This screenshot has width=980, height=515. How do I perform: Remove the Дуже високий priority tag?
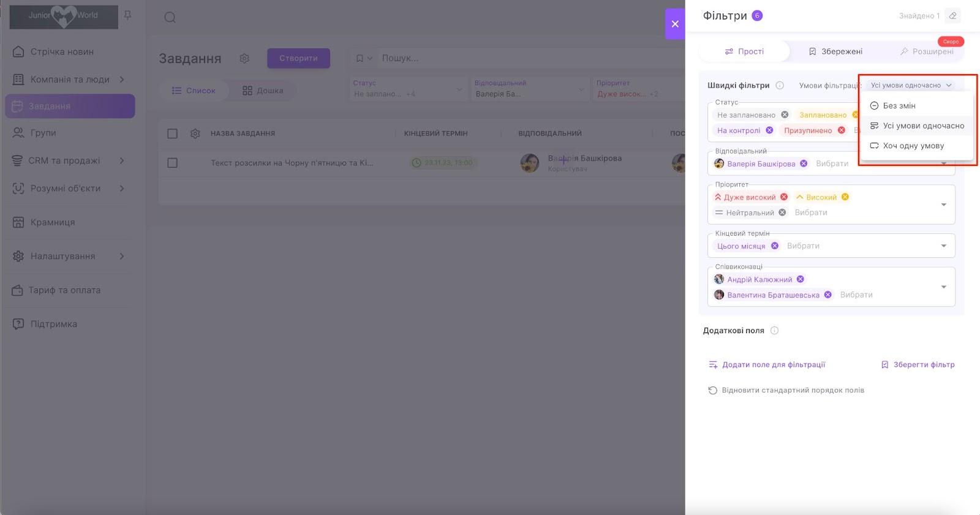[784, 197]
